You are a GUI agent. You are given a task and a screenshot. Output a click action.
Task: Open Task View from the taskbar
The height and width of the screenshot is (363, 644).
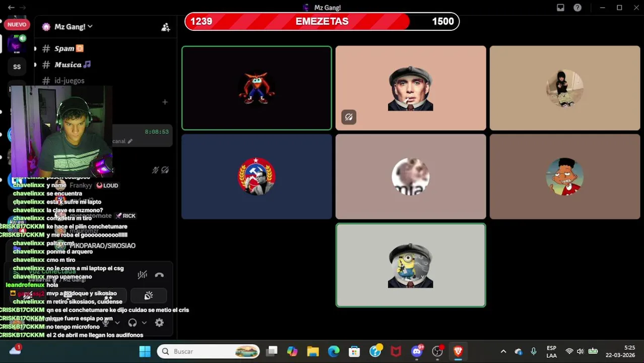272,351
